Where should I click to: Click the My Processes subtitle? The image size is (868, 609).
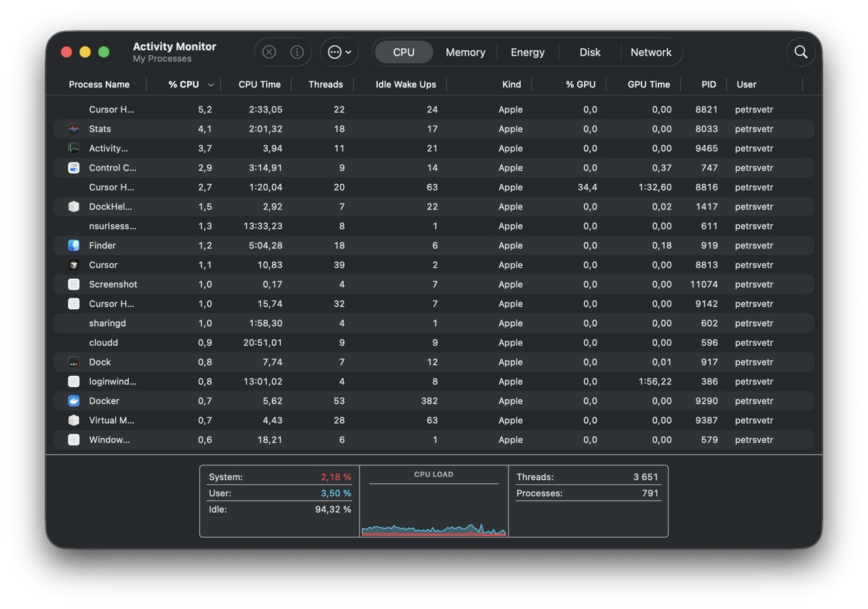click(162, 59)
